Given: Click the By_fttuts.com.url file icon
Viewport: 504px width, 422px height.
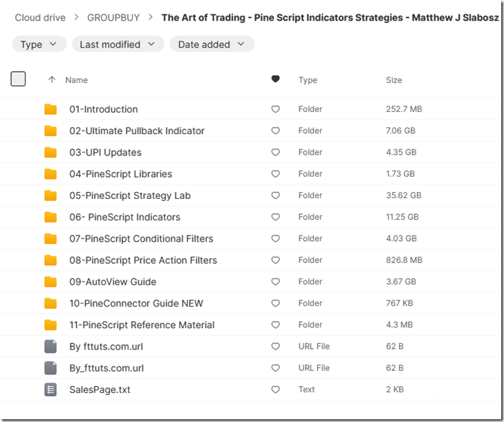Looking at the screenshot, I should click(50, 367).
